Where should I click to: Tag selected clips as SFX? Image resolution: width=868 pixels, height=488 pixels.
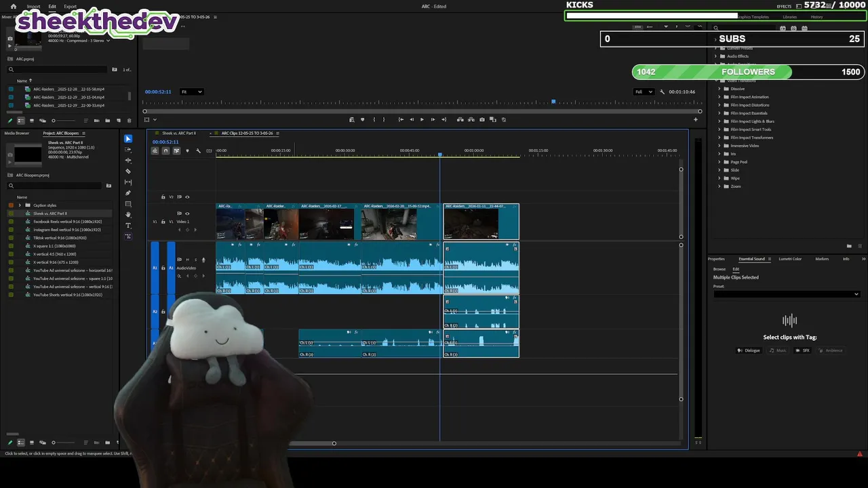803,350
